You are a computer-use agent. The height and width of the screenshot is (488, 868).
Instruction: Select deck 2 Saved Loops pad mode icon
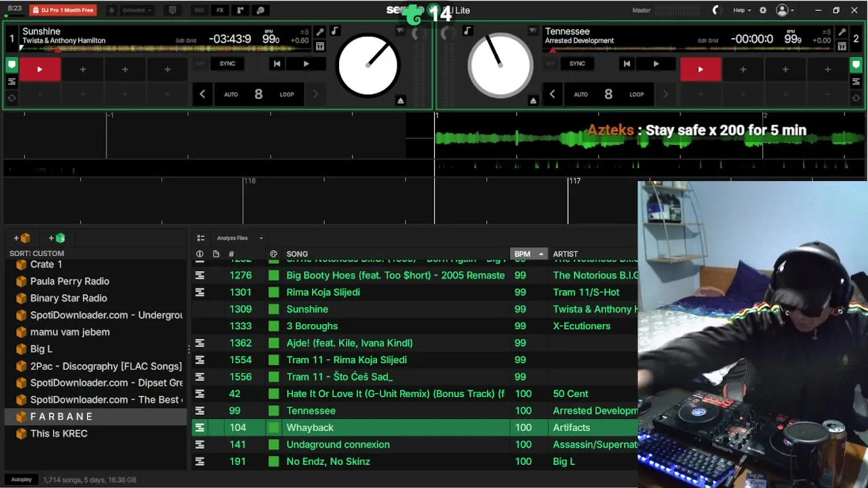(x=856, y=82)
